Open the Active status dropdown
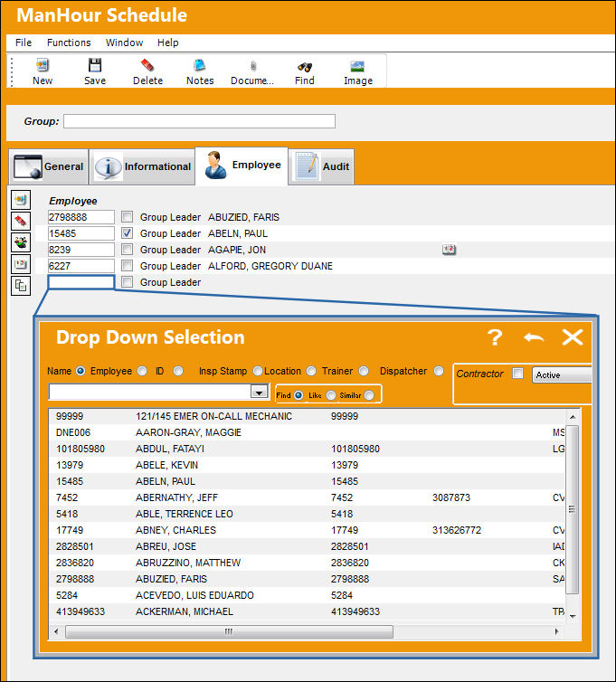This screenshot has height=682, width=616. 562,375
